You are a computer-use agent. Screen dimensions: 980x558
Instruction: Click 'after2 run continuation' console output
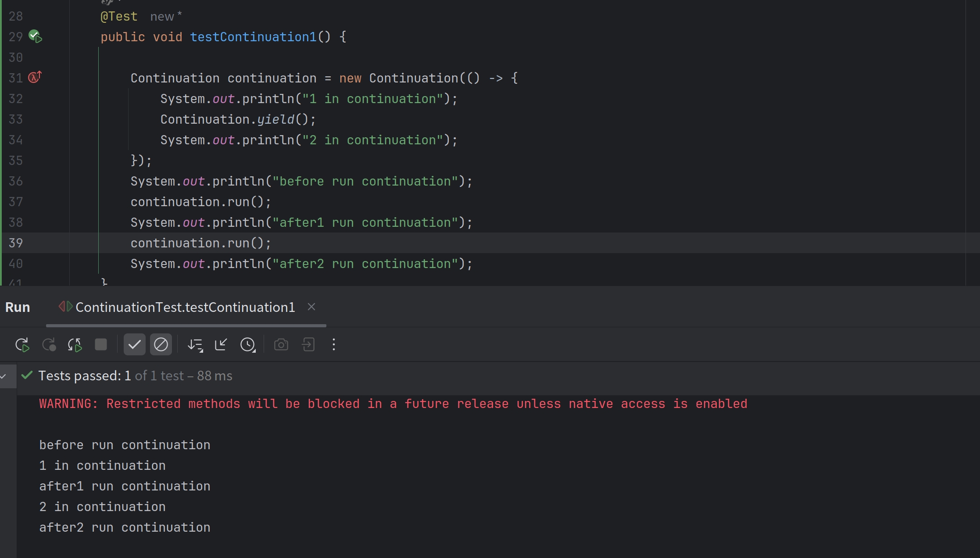tap(125, 527)
